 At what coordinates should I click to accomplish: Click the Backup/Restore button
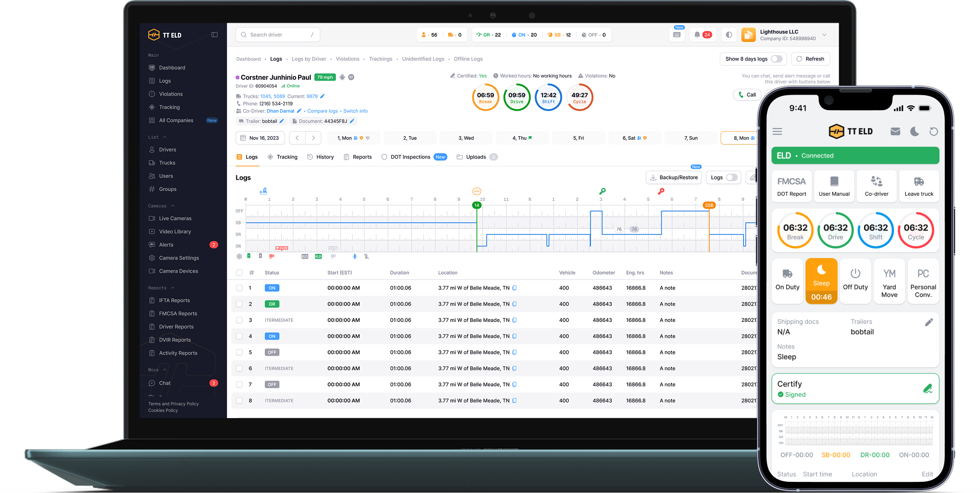[x=674, y=177]
